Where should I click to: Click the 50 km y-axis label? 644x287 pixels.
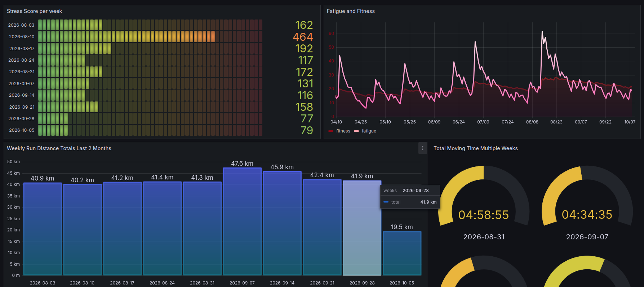click(x=13, y=162)
